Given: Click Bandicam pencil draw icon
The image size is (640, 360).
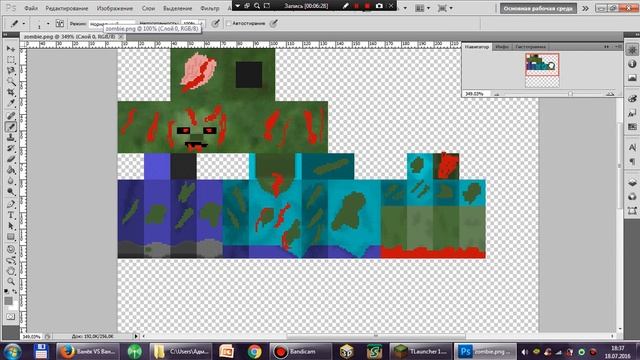Looking at the screenshot, I should pyautogui.click(x=345, y=6).
